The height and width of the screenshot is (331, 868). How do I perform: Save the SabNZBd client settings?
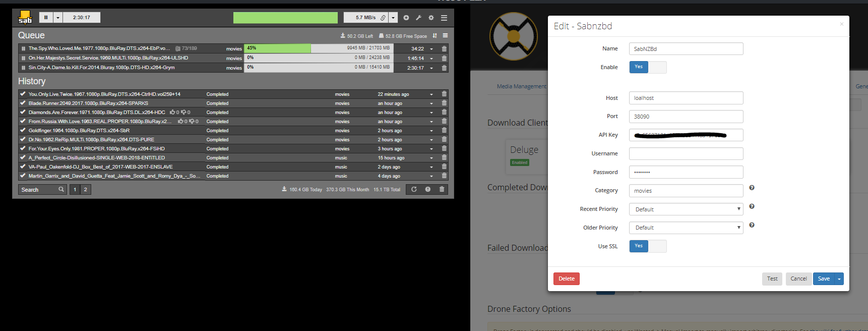tap(824, 279)
